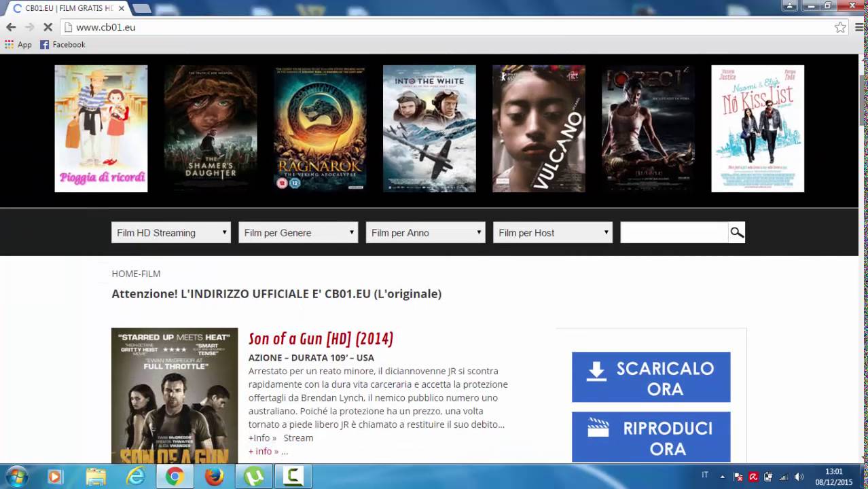
Task: Open Windows Explorer from the taskbar
Action: point(96,477)
